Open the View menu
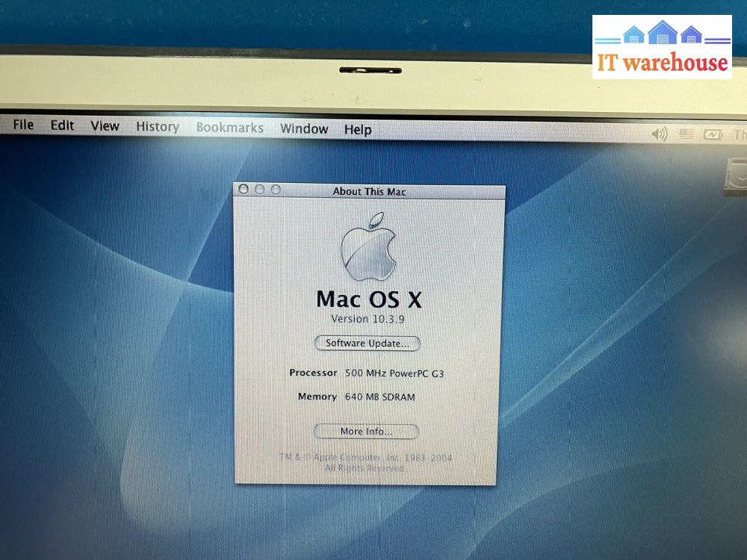The height and width of the screenshot is (560, 747). pyautogui.click(x=105, y=126)
